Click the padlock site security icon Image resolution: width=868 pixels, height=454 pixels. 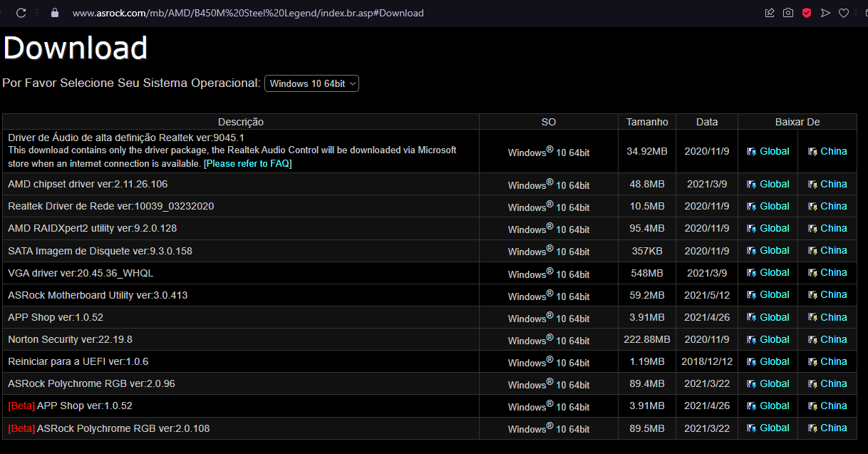(55, 13)
